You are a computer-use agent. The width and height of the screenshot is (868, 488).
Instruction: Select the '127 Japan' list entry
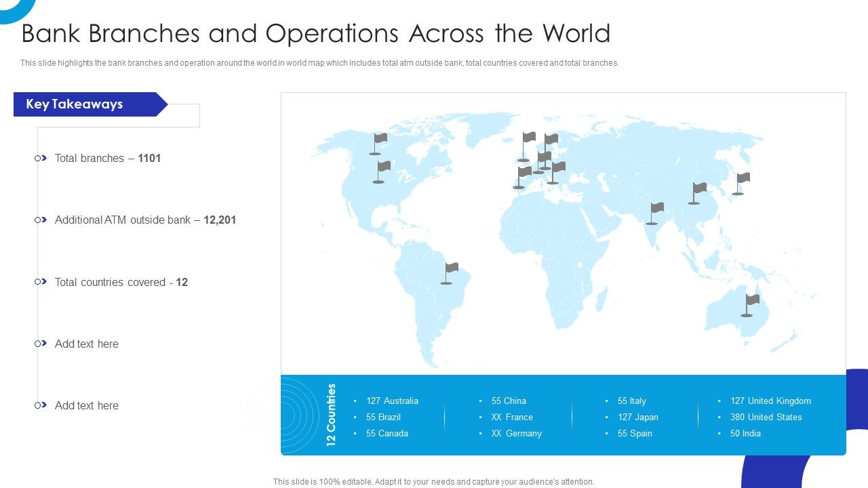click(x=638, y=417)
